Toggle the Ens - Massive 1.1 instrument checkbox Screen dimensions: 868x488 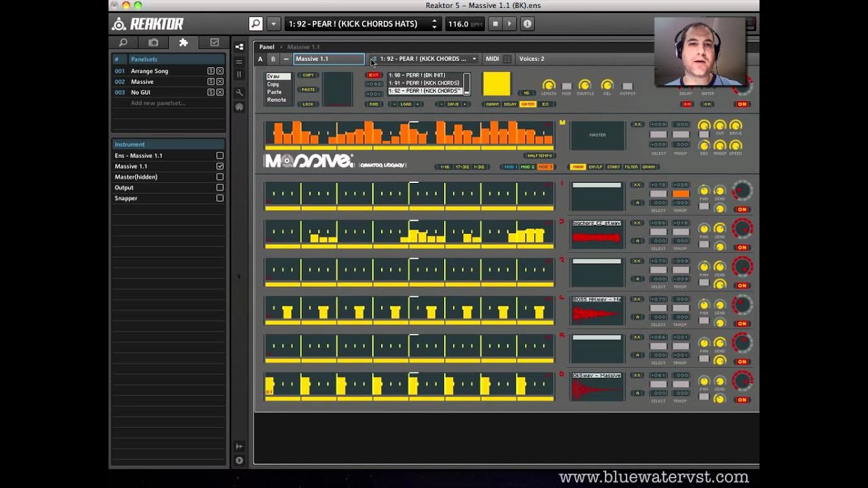(x=220, y=156)
